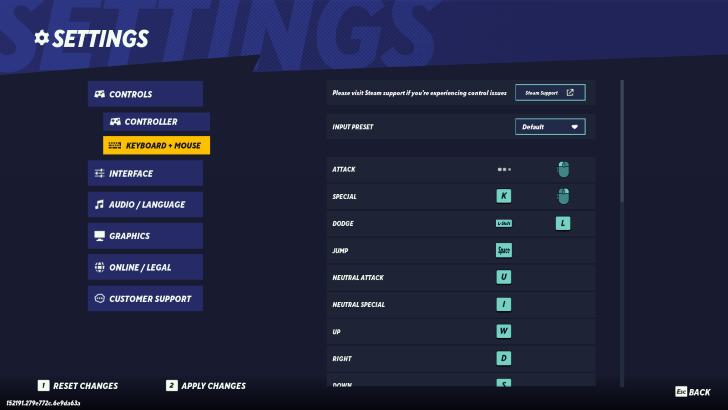Click Reset Changes
The image size is (728, 410).
click(78, 385)
